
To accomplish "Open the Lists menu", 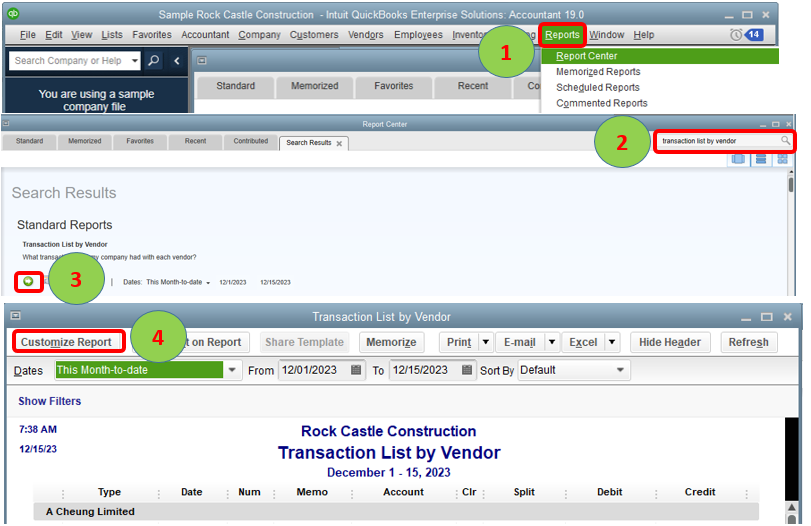I will [x=112, y=35].
